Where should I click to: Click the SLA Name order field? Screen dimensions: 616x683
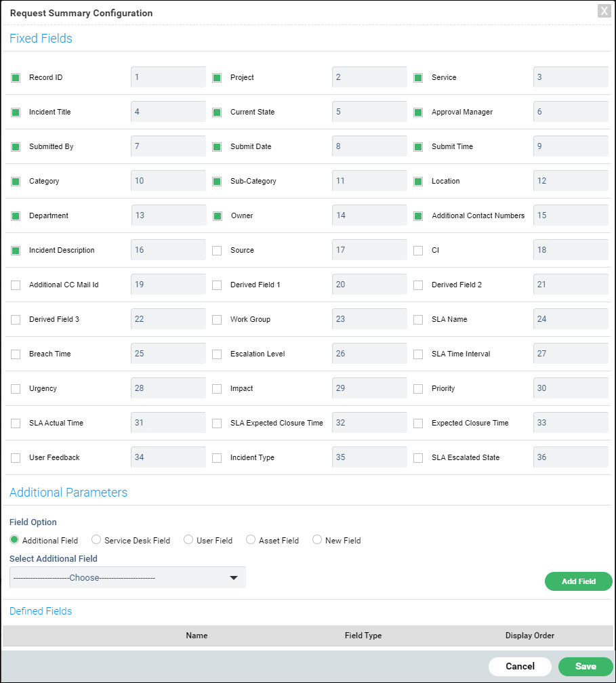tap(570, 319)
